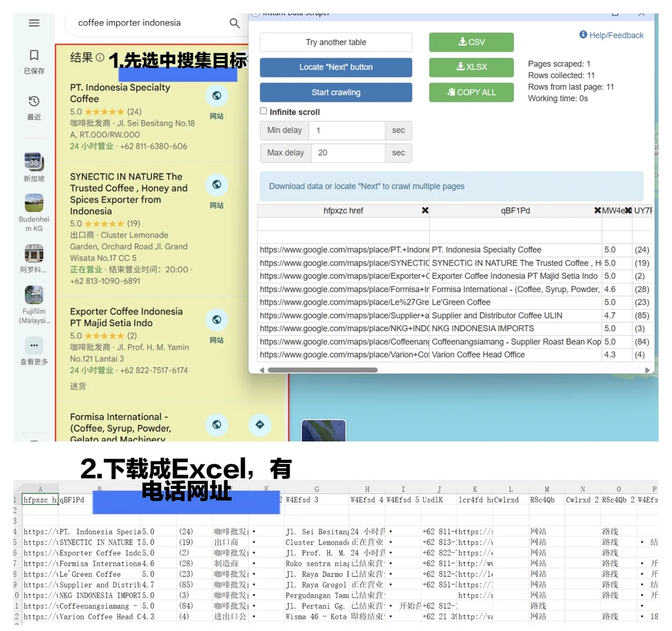Click the Le'Green Coffee cell in scraper table

tap(516, 302)
